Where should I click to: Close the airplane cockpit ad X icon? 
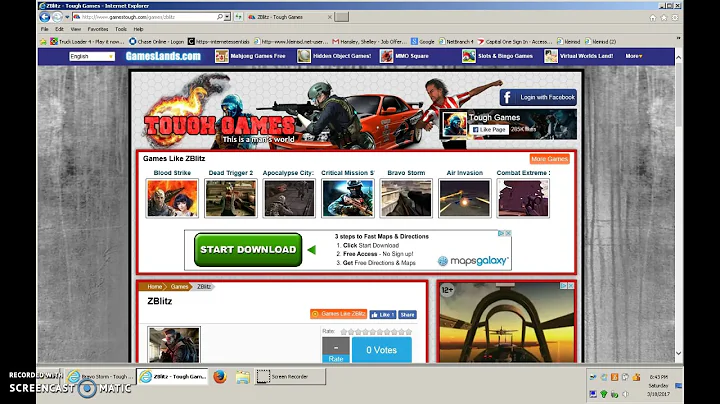(x=571, y=286)
